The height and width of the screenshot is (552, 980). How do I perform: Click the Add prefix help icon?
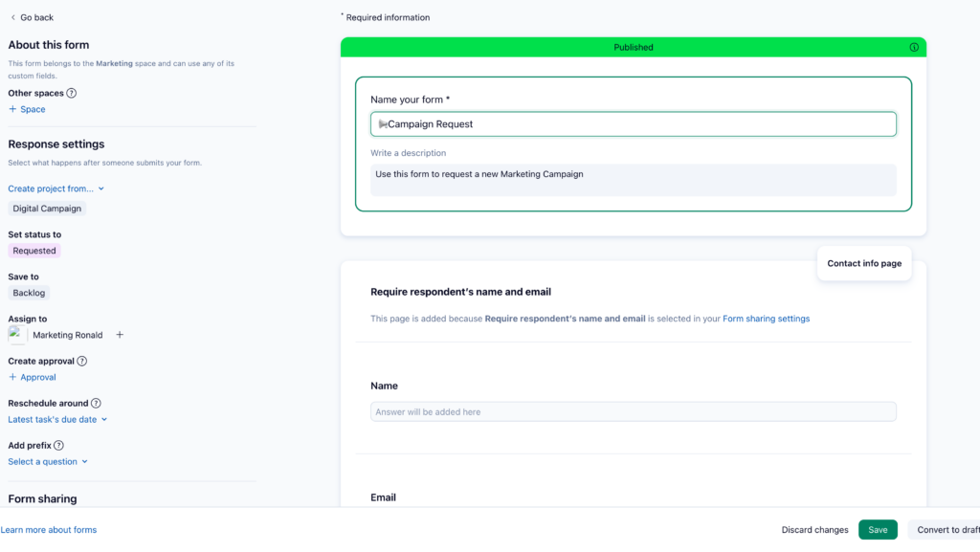point(59,446)
